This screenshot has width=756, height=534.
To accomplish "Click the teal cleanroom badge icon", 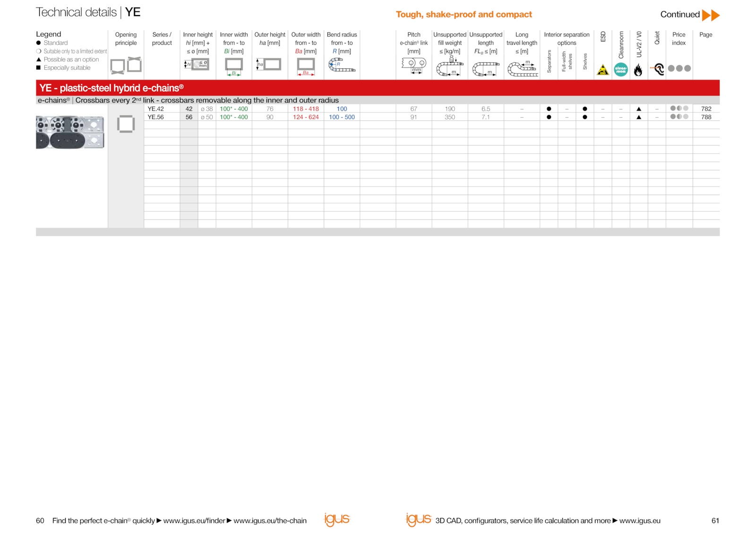I will [x=621, y=69].
